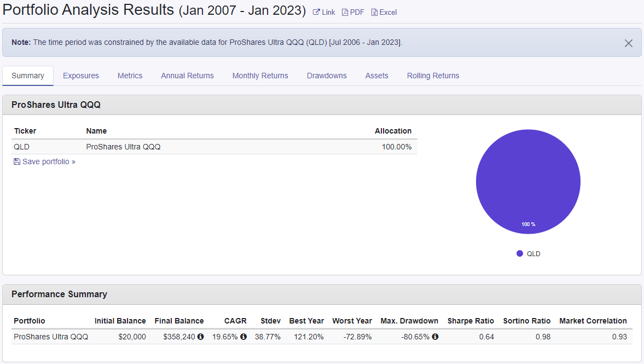Screen dimensions: 644x364
Task: Export results to Excel
Action: click(x=384, y=13)
